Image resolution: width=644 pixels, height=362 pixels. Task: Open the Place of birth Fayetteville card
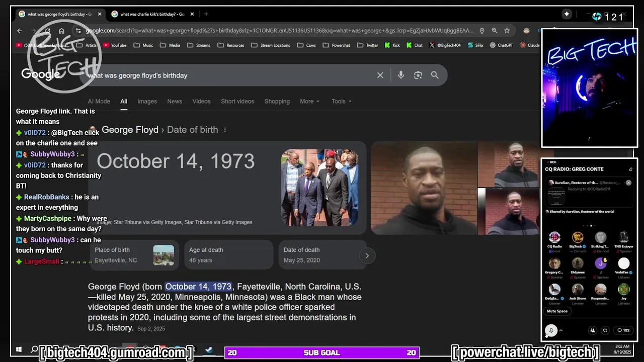point(134,255)
